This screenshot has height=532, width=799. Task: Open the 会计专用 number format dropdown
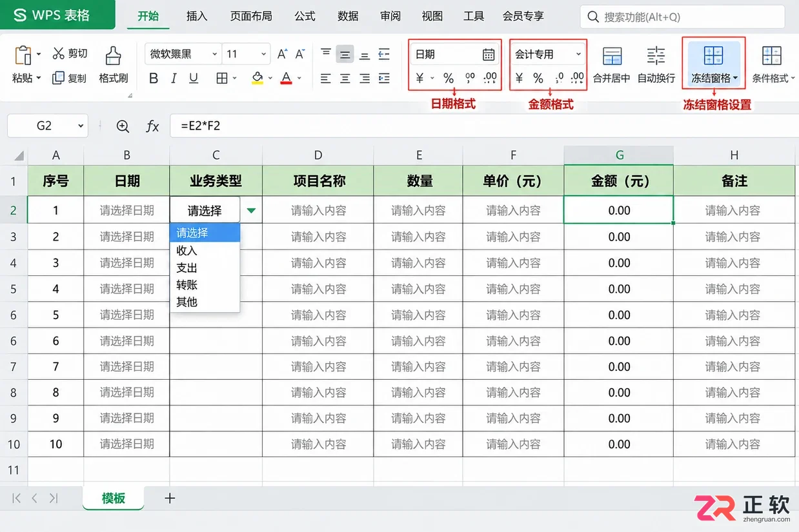tap(578, 54)
